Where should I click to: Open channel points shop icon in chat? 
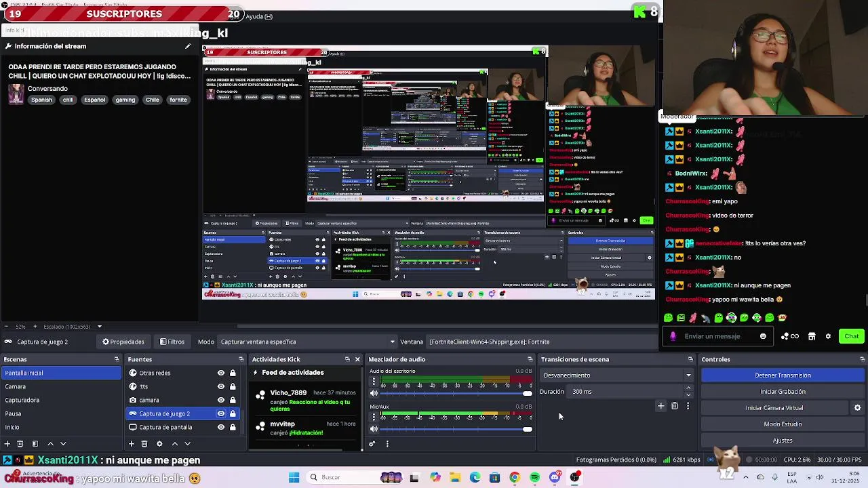811,336
